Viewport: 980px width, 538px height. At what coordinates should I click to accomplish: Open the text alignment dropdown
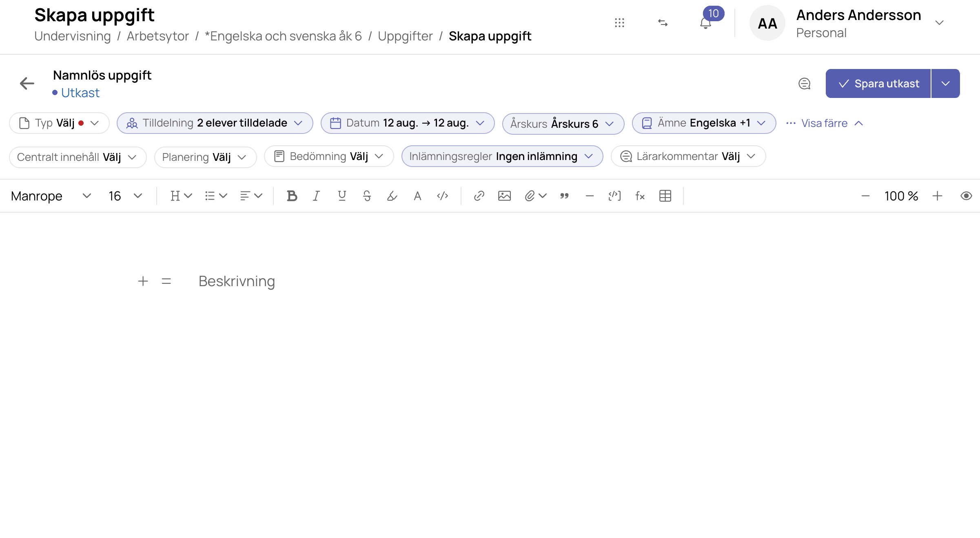pyautogui.click(x=251, y=196)
